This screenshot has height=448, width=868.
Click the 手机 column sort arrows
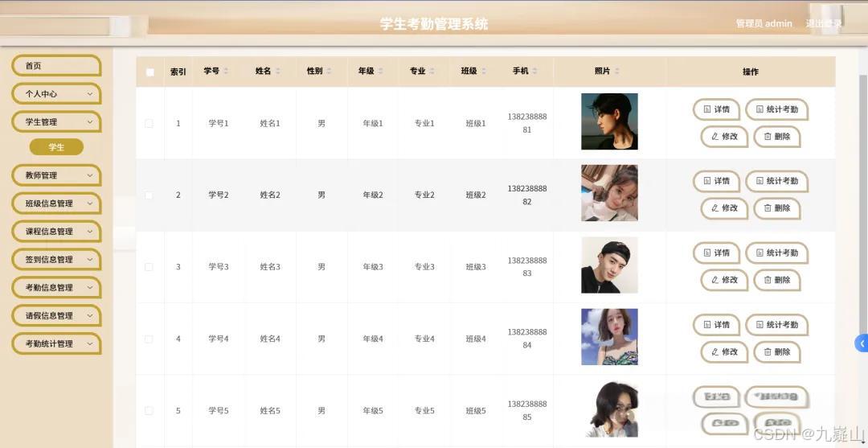534,72
